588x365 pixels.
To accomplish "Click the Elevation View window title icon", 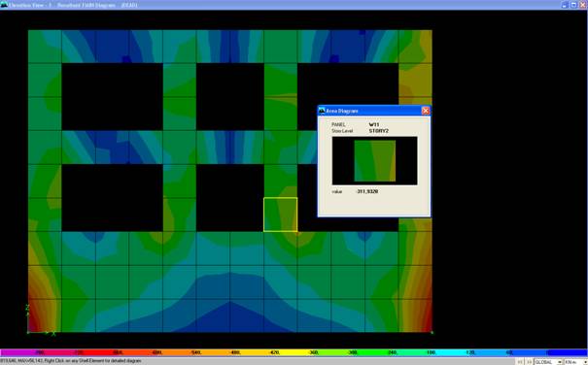I will (4, 5).
